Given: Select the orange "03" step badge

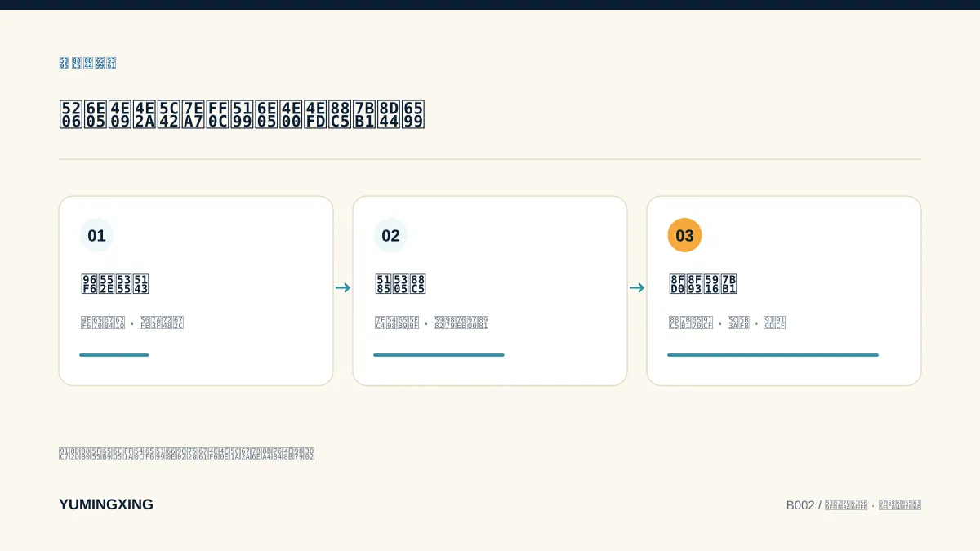Looking at the screenshot, I should (684, 236).
